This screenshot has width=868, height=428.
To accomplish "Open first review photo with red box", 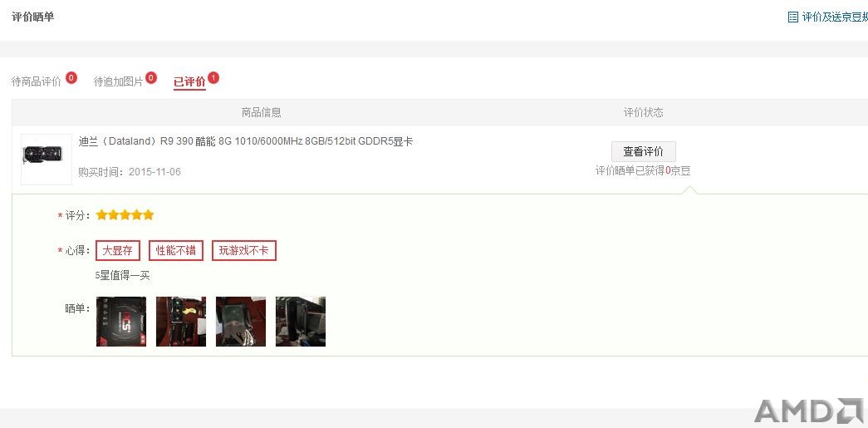I will pyautogui.click(x=121, y=322).
